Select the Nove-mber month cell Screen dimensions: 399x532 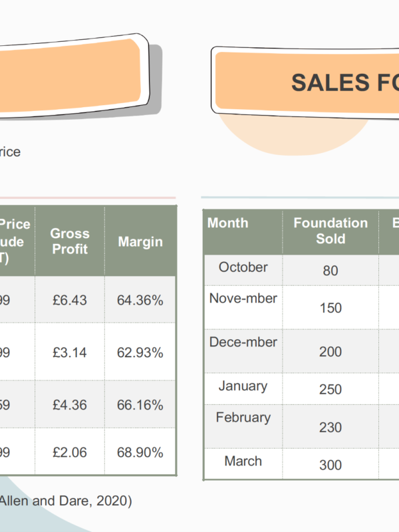pyautogui.click(x=243, y=307)
